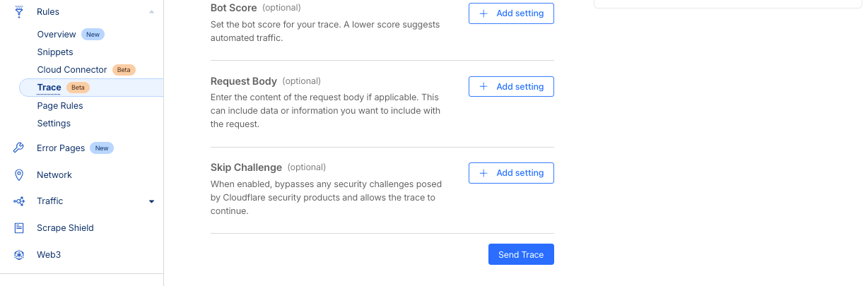The image size is (868, 286).
Task: Open the Rules Overview page
Action: coord(57,35)
